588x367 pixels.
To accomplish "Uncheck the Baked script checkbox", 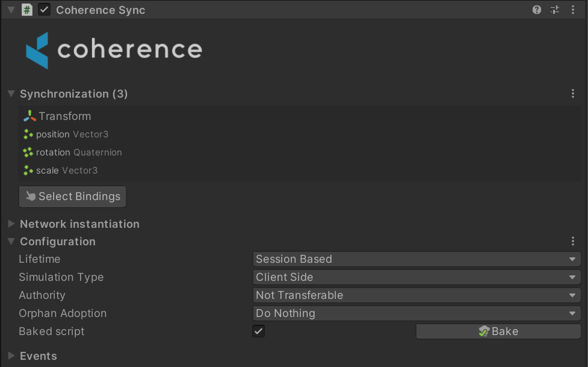I will click(x=258, y=331).
